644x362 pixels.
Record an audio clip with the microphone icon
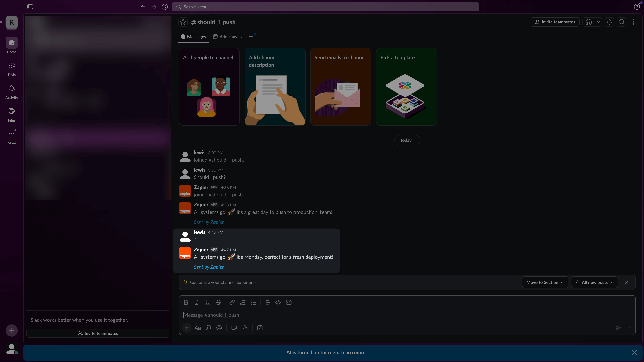tap(245, 328)
